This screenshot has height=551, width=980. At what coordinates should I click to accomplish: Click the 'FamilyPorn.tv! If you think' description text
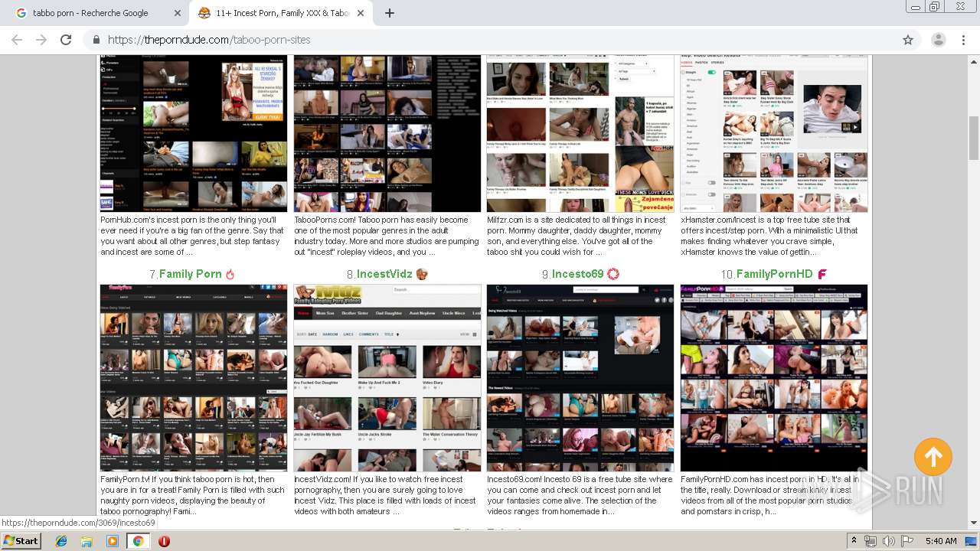[192, 495]
